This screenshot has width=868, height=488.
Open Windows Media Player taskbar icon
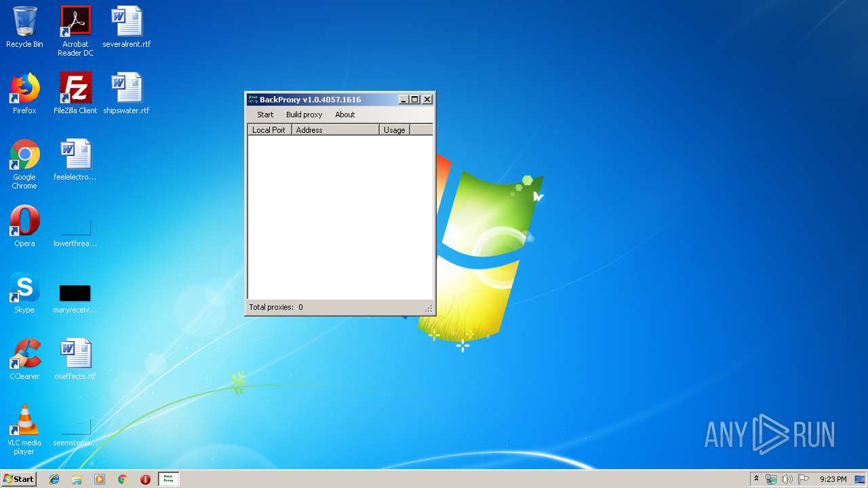[100, 479]
